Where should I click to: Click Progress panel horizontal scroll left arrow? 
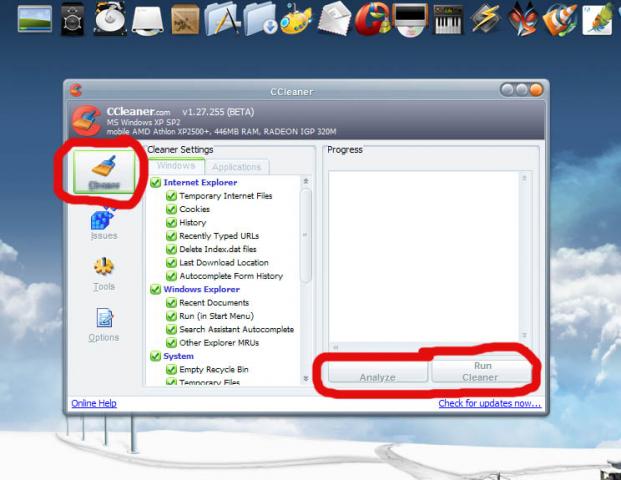(335, 347)
